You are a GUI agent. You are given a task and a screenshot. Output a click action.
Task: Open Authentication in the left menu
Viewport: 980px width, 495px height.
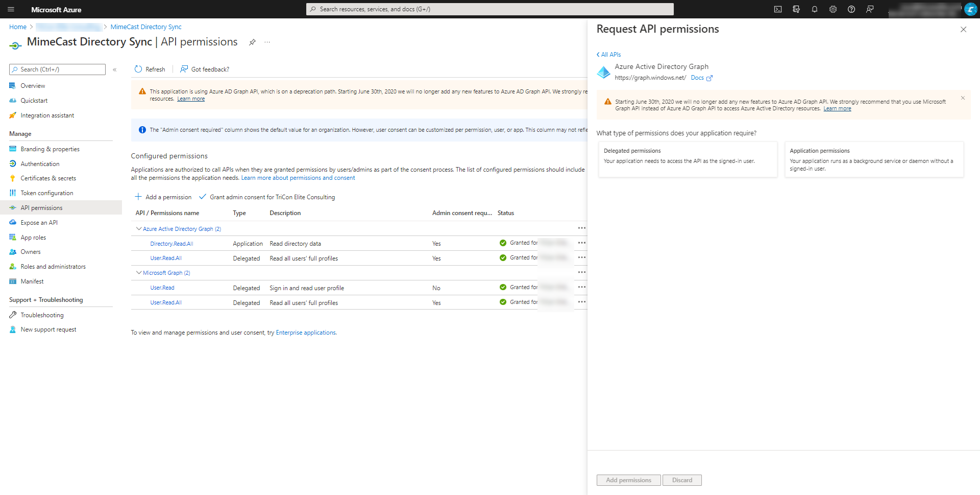click(x=40, y=164)
